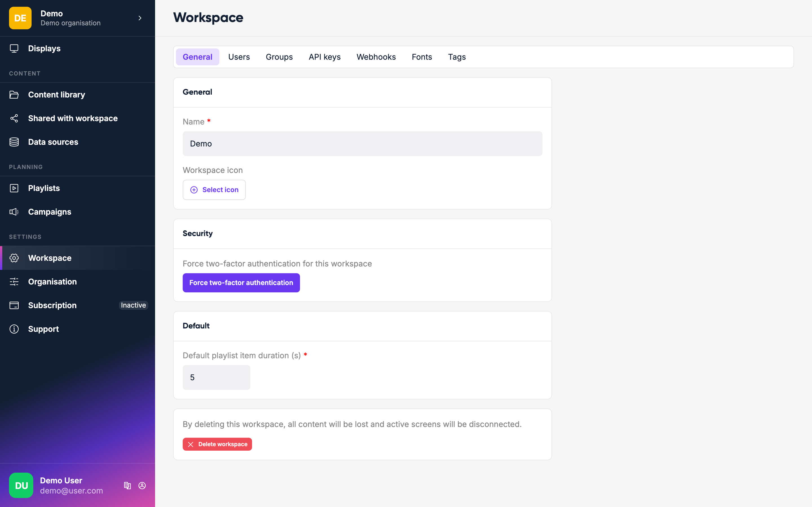Screen dimensions: 812x507
Task: Click the default playlist item duration field
Action: (x=216, y=377)
